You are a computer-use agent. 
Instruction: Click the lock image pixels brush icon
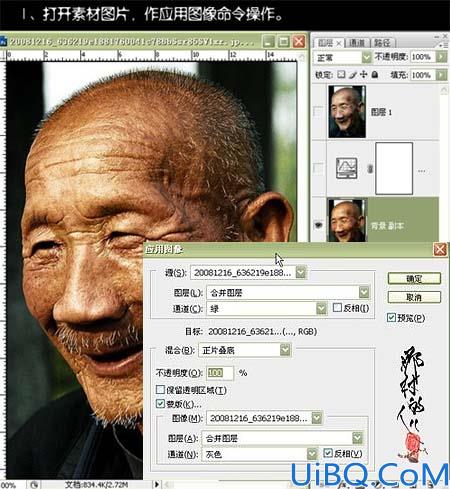353,74
